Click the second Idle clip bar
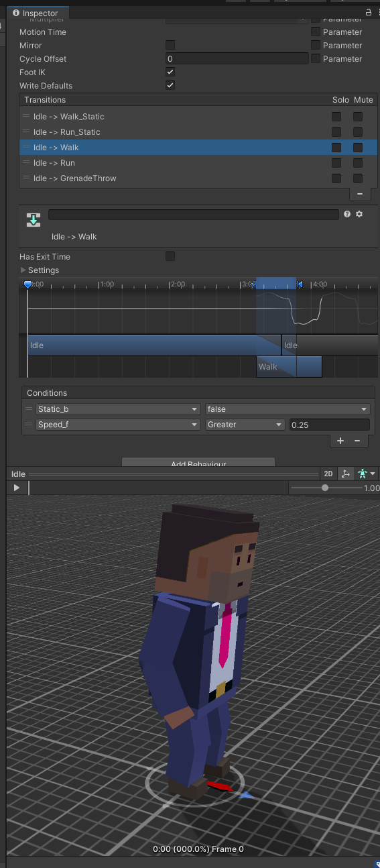The image size is (380, 868). tap(330, 345)
